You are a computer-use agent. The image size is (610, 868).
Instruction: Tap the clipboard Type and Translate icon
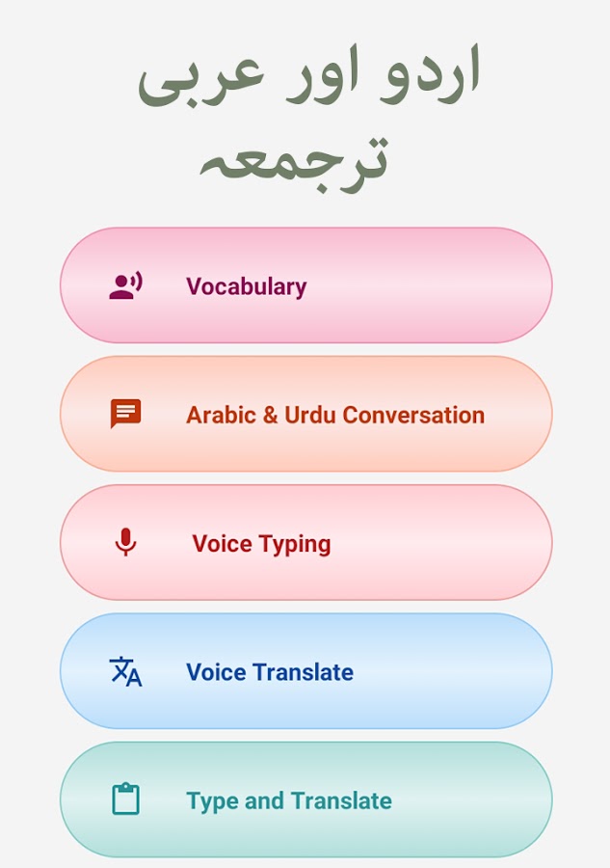pos(125,800)
